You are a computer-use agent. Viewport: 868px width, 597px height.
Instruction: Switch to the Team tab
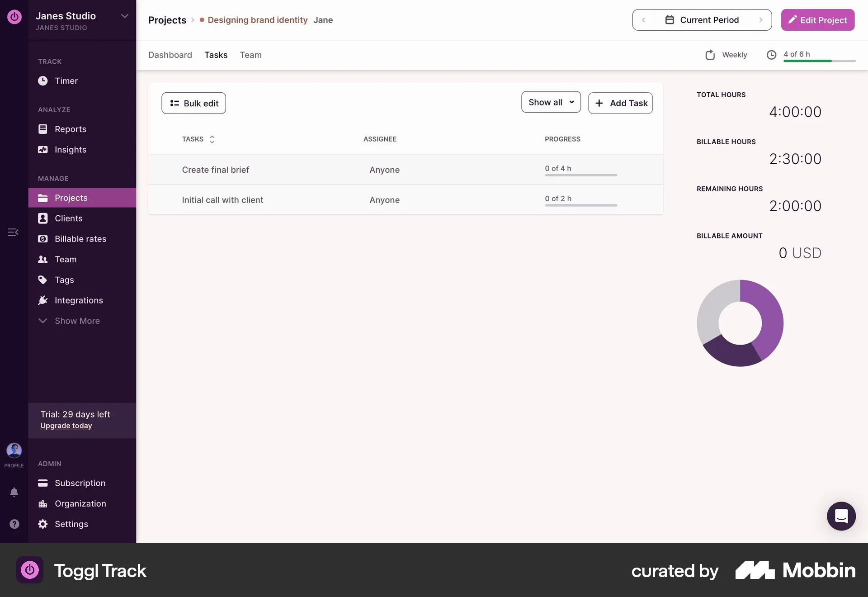(x=250, y=55)
